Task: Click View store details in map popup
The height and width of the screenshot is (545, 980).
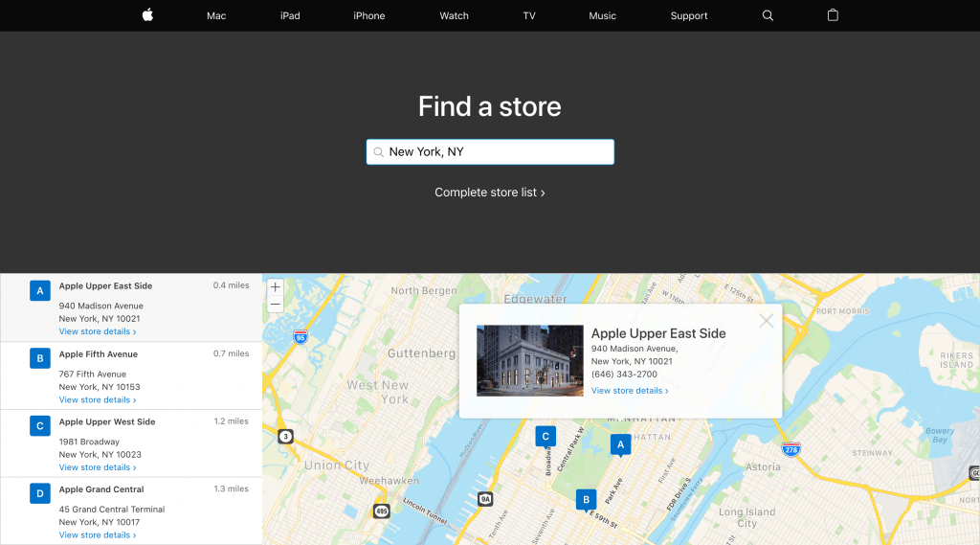Action: (x=630, y=391)
